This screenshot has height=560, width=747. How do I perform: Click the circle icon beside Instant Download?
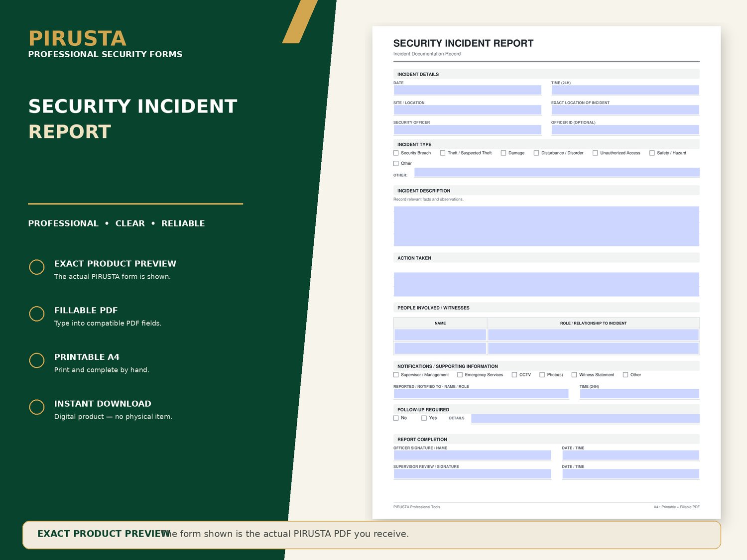(37, 407)
